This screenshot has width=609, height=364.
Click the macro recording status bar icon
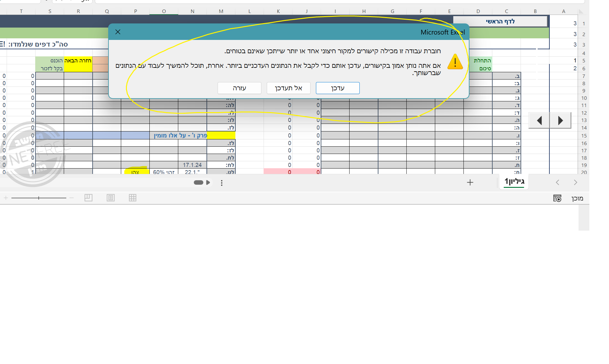click(x=557, y=198)
